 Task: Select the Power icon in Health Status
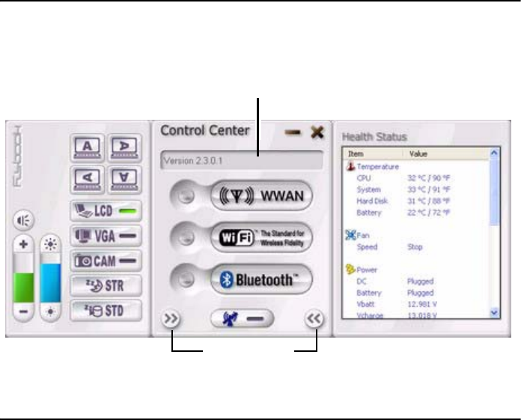350,270
